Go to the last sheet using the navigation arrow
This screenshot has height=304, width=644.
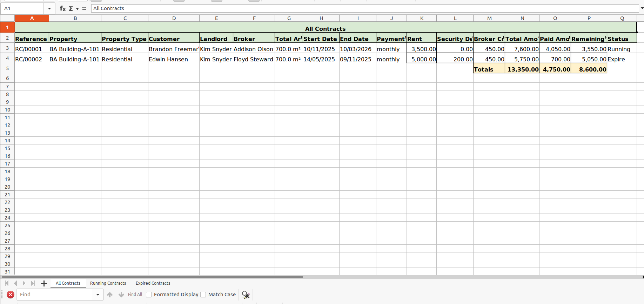(x=33, y=283)
